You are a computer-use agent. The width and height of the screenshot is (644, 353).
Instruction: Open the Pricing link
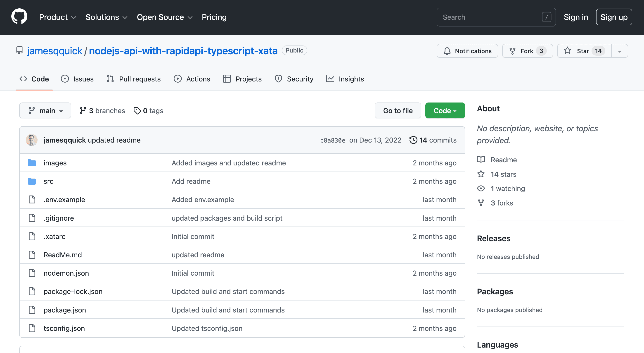point(214,17)
